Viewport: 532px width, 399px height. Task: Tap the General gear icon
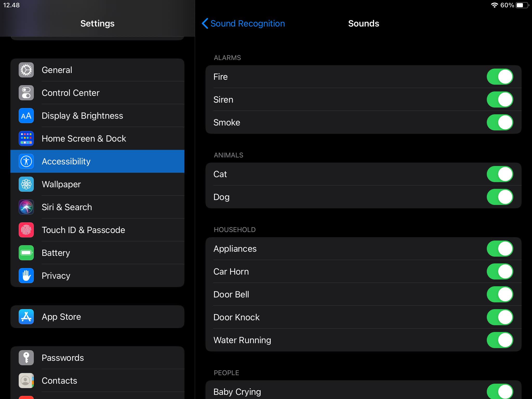coord(26,70)
